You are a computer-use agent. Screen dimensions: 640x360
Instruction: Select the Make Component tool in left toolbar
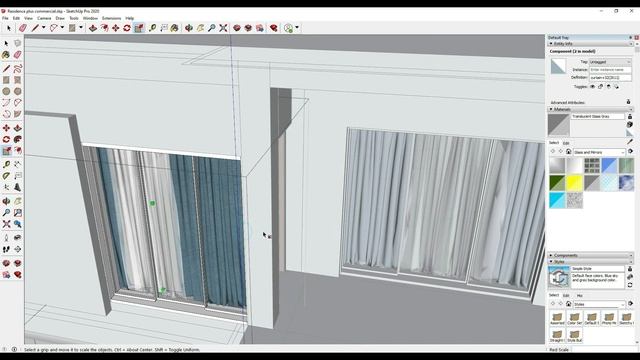[18, 43]
